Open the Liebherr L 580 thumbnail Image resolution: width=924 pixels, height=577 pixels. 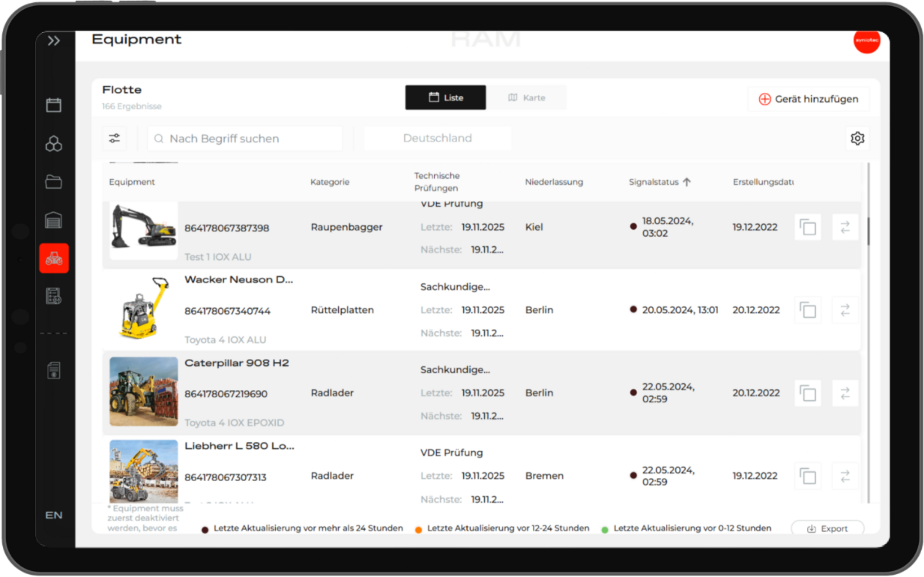(x=144, y=471)
